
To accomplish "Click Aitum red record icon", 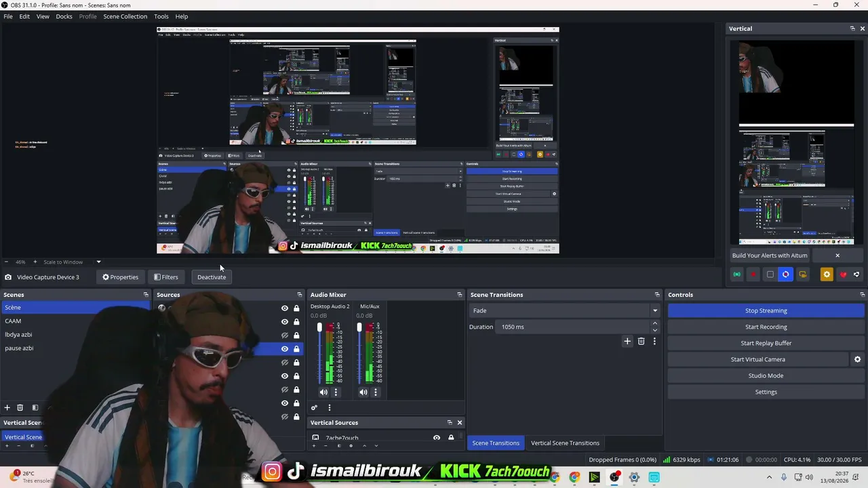I will coord(753,274).
